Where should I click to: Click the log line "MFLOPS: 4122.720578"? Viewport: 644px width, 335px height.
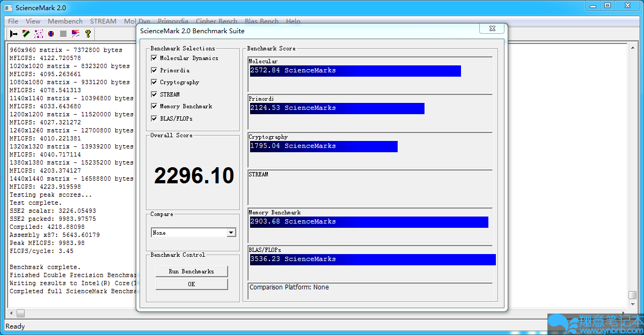click(45, 58)
